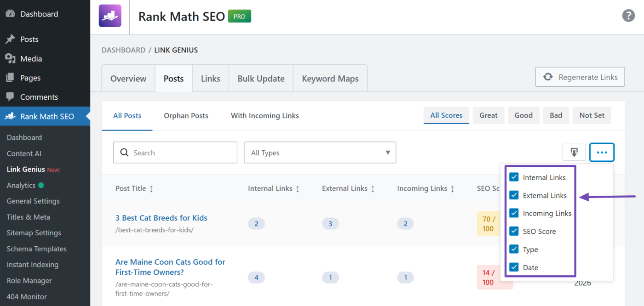Click the Media icon in sidebar

pyautogui.click(x=10, y=58)
